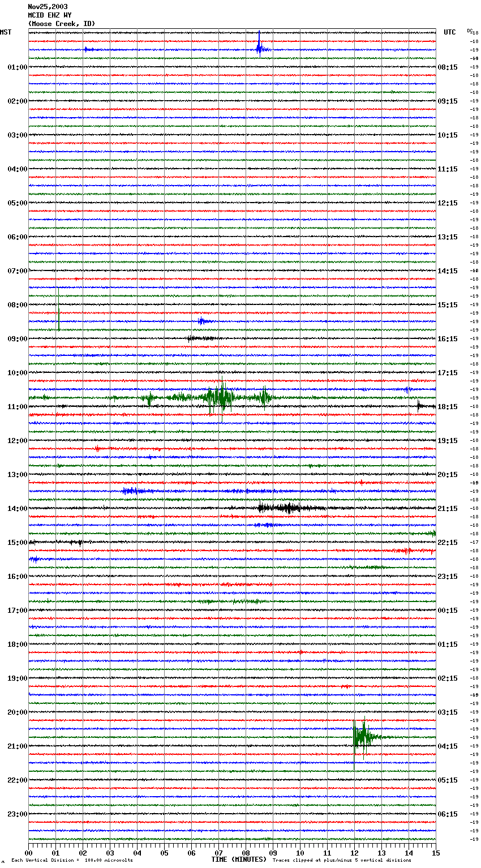Image resolution: width=481 pixels, height=868 pixels.
Task: Click the 18:15 UTC time label
Action: pyautogui.click(x=448, y=407)
